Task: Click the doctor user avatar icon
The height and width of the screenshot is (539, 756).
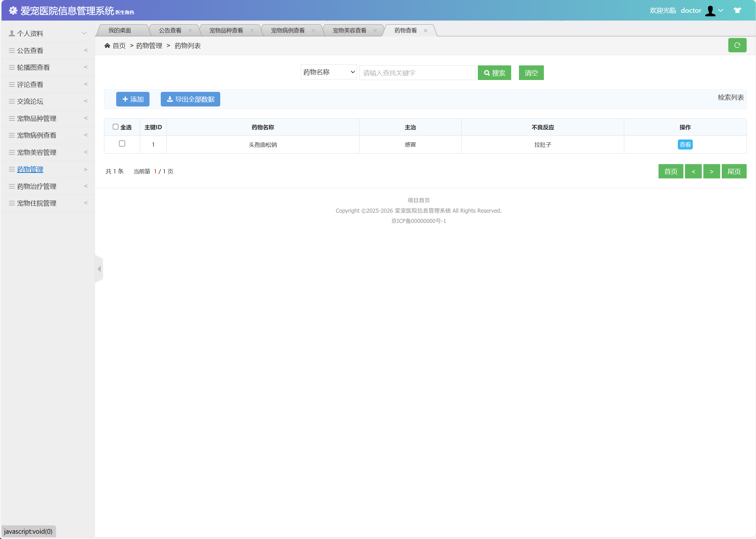Action: point(710,11)
